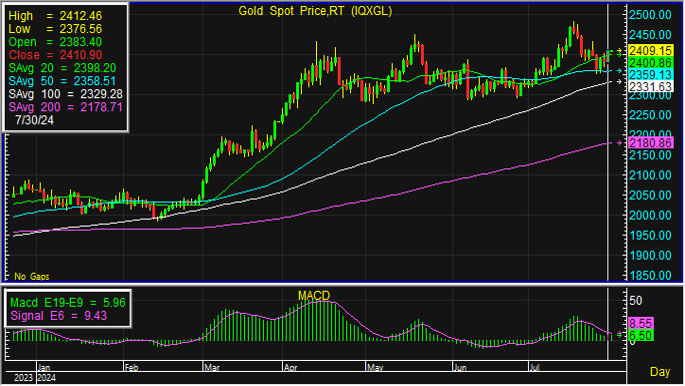
Task: Click the Mar month marker on time axis
Action: (212, 368)
